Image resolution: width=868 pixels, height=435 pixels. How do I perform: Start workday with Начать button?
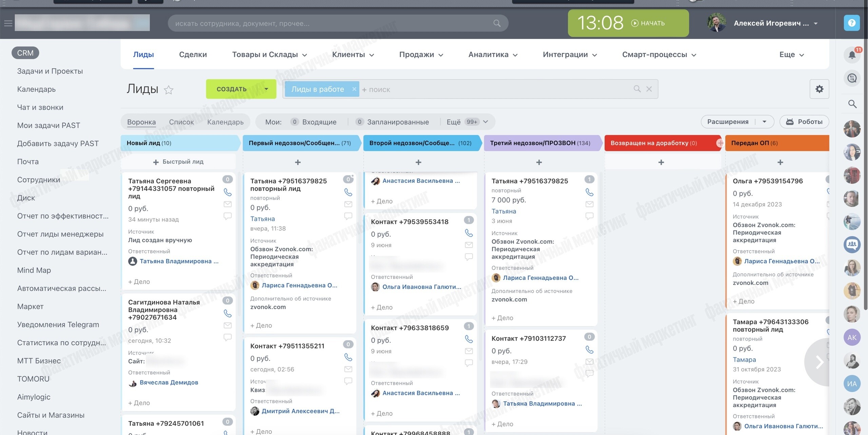(648, 23)
